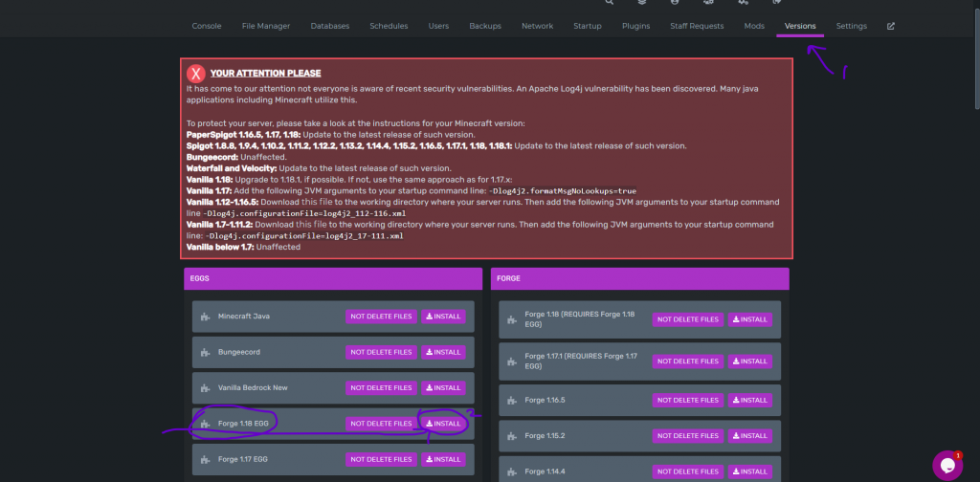Open the Console tab
Viewport: 980px width, 482px height.
[207, 26]
